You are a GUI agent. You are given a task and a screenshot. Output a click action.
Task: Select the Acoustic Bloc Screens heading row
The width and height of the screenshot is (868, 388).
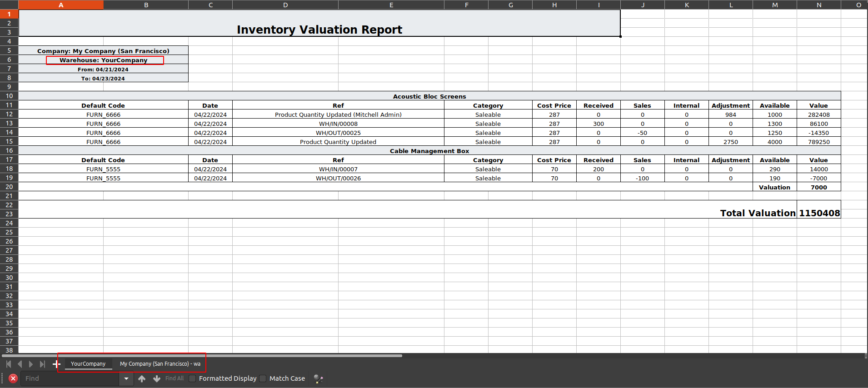pos(429,96)
